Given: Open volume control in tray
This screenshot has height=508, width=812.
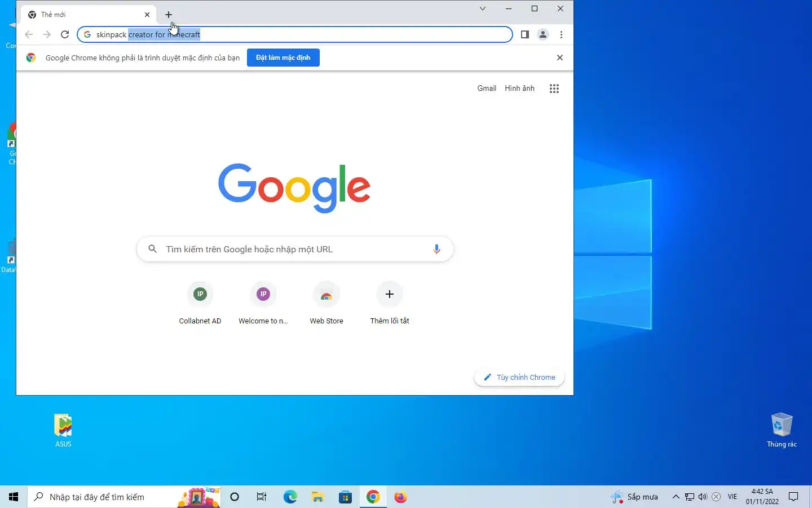Looking at the screenshot, I should (x=703, y=497).
